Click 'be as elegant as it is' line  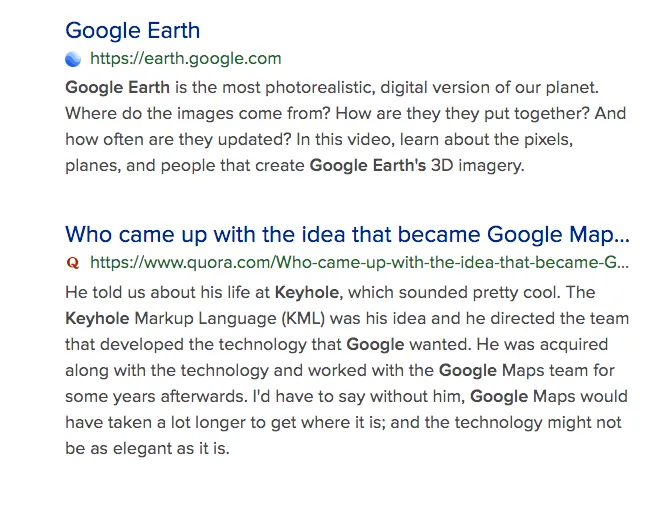(x=147, y=448)
